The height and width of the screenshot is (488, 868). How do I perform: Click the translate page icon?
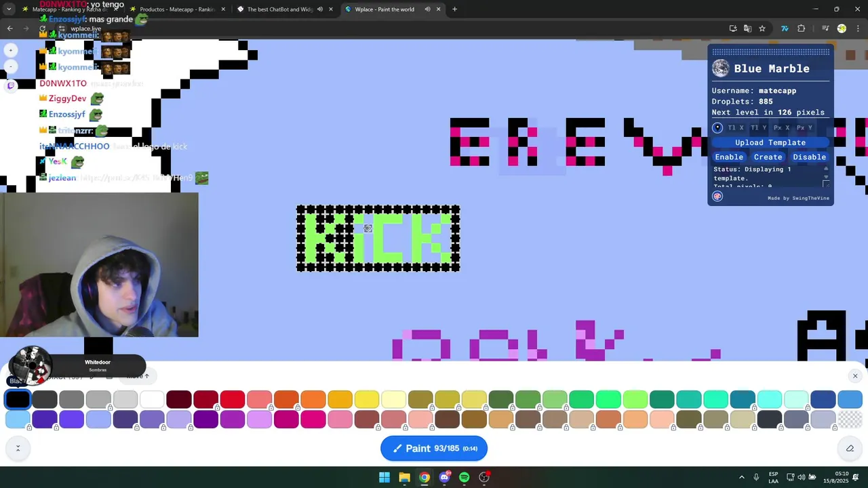click(x=747, y=28)
